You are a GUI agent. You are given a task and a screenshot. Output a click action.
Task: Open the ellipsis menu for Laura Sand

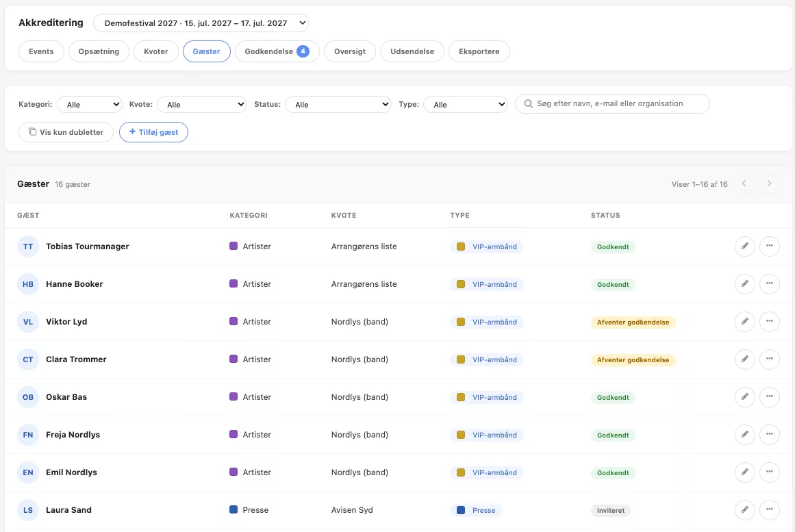(x=770, y=509)
